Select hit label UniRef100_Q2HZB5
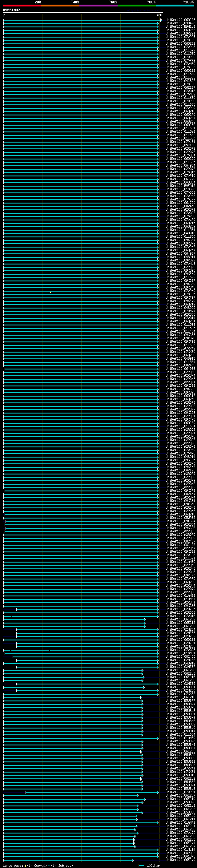 pos(180,609)
